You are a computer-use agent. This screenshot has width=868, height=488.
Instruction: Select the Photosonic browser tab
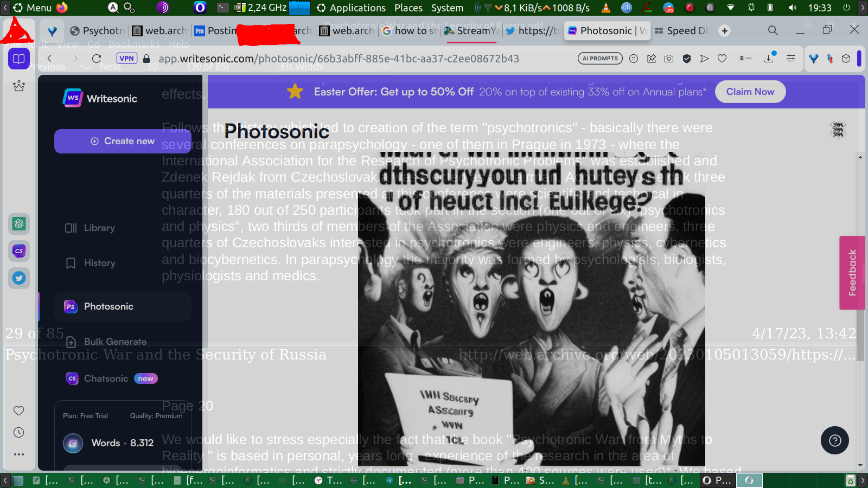608,31
